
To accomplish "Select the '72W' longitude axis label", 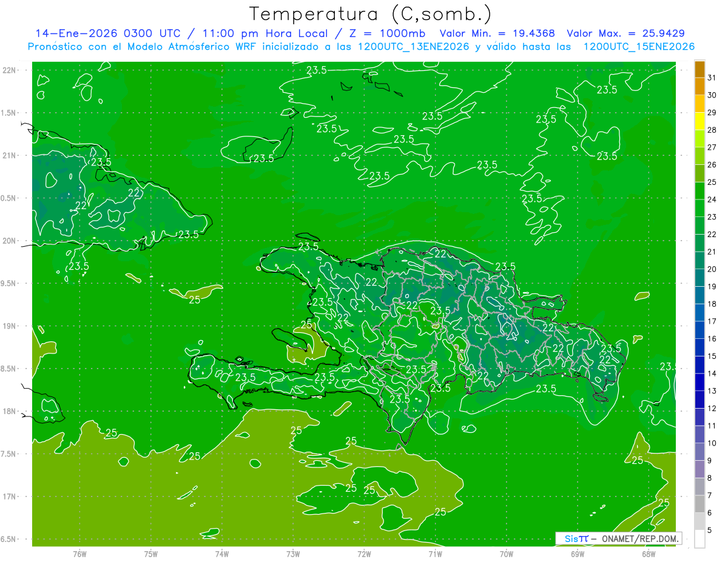I will [x=364, y=554].
